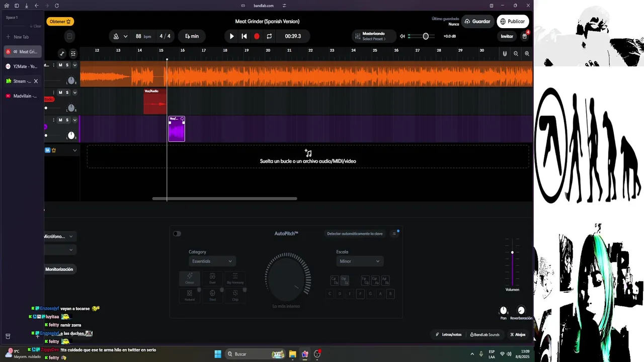Open the gift notifications icon
The width and height of the screenshot is (644, 362).
(x=525, y=36)
